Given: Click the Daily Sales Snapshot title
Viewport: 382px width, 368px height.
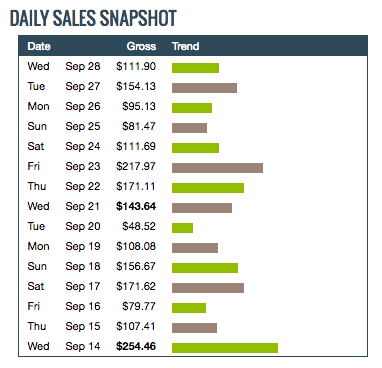Looking at the screenshot, I should [x=93, y=18].
